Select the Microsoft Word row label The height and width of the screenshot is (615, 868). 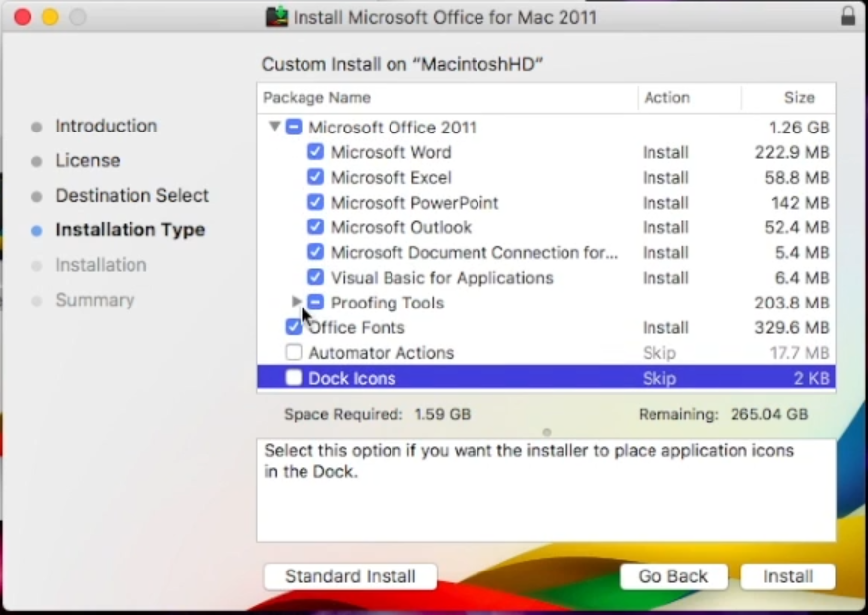(x=391, y=152)
